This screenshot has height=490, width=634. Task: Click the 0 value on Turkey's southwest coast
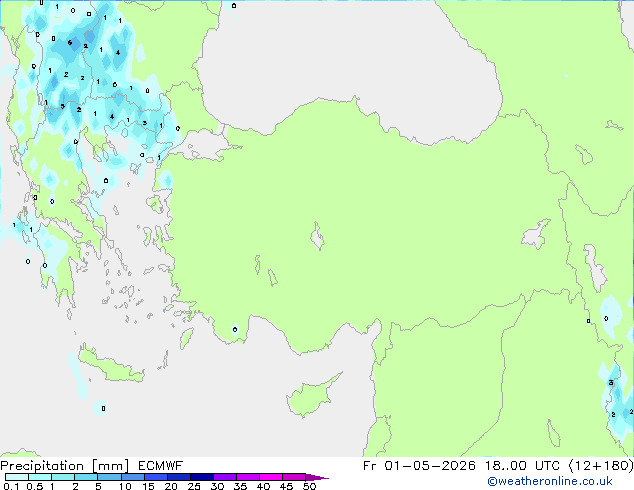coord(235,329)
